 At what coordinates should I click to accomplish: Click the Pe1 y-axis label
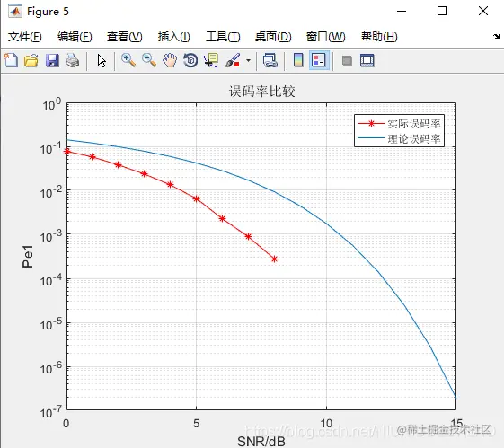(x=28, y=256)
